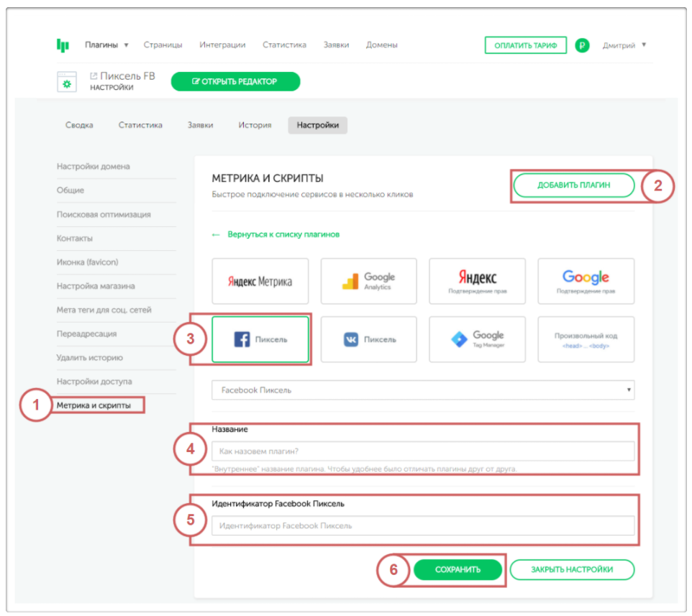Image resolution: width=692 pixels, height=616 pixels.
Task: Click the Идентификатор Facebook Пиксель field
Action: click(423, 525)
